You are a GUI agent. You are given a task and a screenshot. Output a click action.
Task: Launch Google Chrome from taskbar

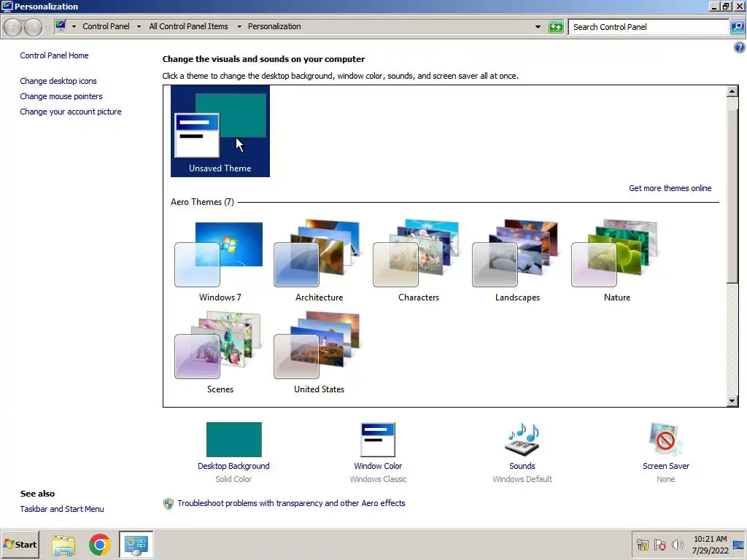pos(99,545)
